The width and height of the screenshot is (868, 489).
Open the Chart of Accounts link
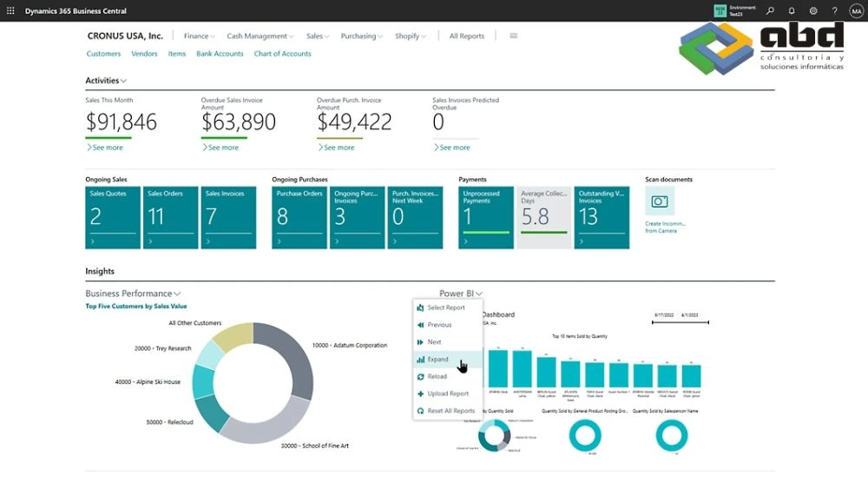[x=282, y=54]
